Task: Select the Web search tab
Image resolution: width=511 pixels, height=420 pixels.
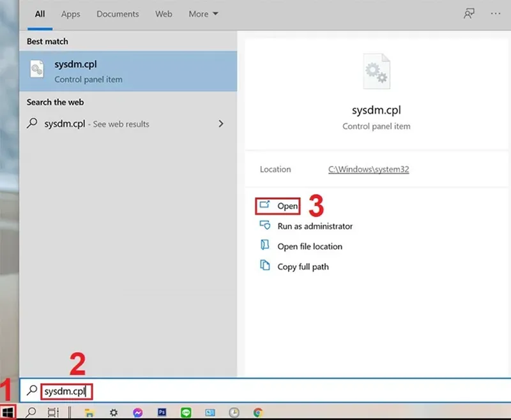Action: (164, 13)
